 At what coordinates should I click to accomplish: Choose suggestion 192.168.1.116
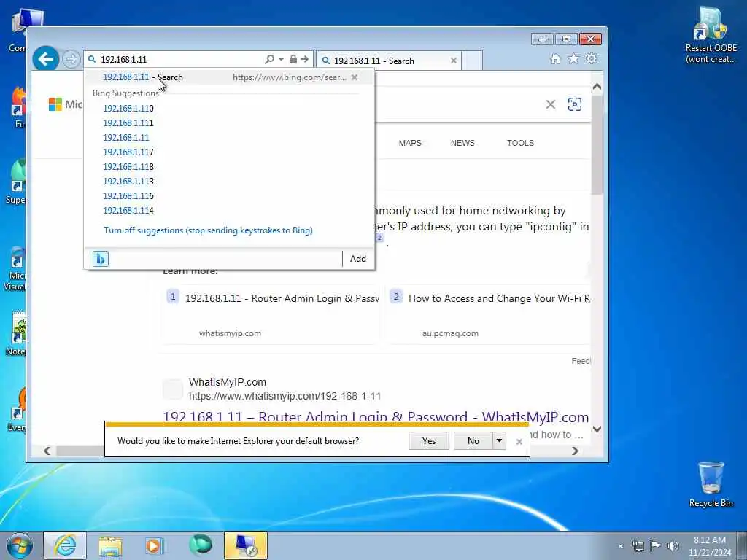tap(128, 195)
